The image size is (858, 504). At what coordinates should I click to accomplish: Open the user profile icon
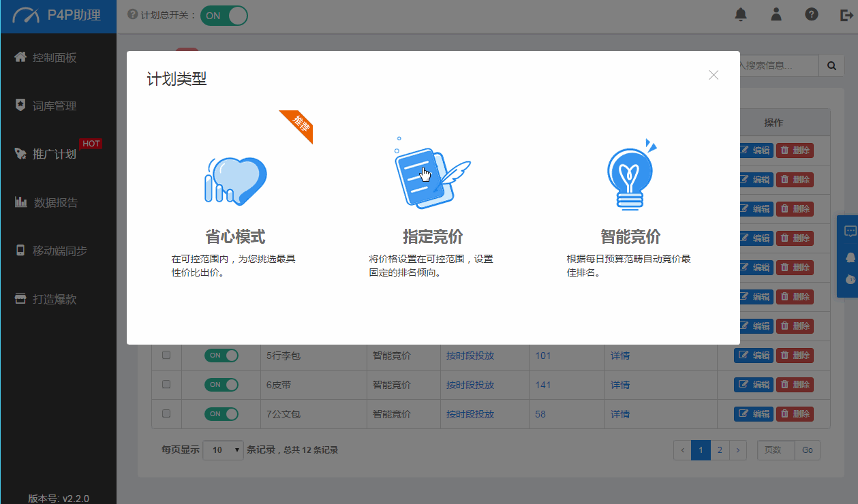pyautogui.click(x=776, y=15)
